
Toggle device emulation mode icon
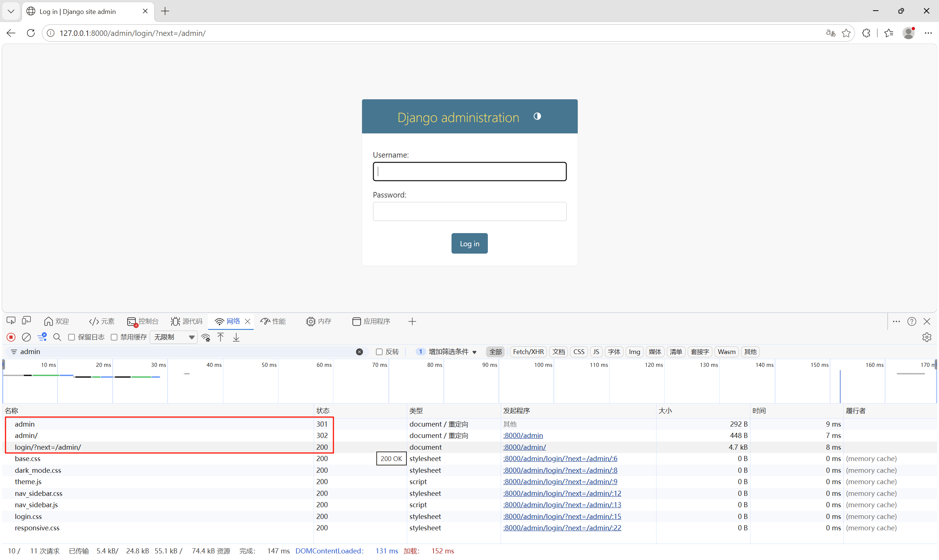pos(26,321)
